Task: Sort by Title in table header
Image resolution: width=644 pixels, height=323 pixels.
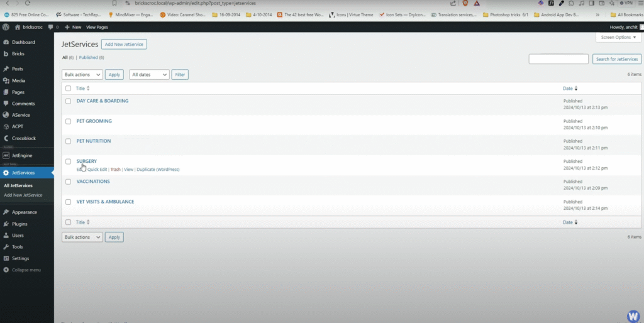Action: pyautogui.click(x=82, y=88)
